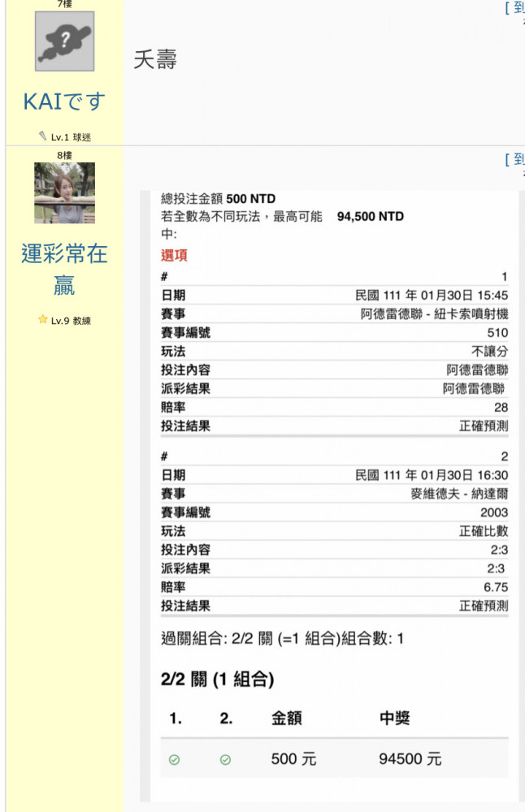Click the 阿德雷德聯 - 紐卡索噴射機 match row

[434, 314]
